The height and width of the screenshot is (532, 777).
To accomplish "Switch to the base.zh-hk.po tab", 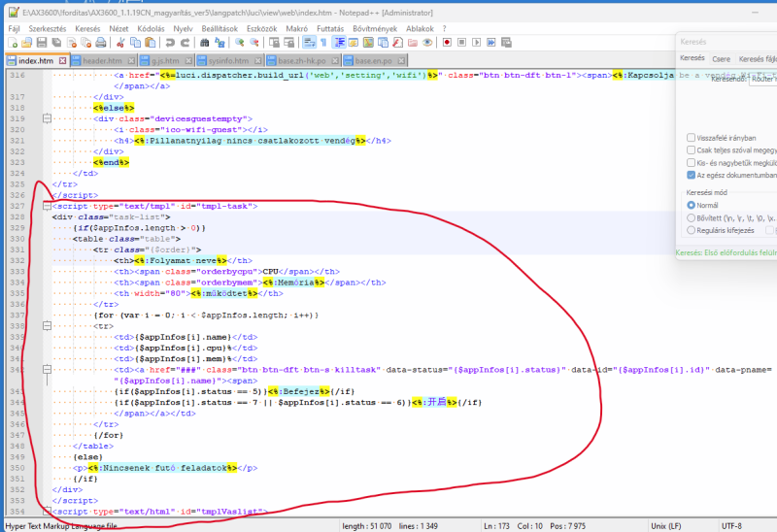I will tap(302, 61).
